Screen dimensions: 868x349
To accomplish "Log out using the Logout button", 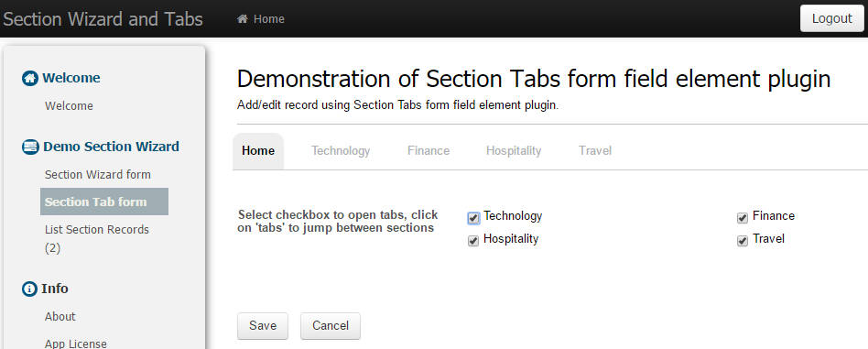I will [x=832, y=18].
